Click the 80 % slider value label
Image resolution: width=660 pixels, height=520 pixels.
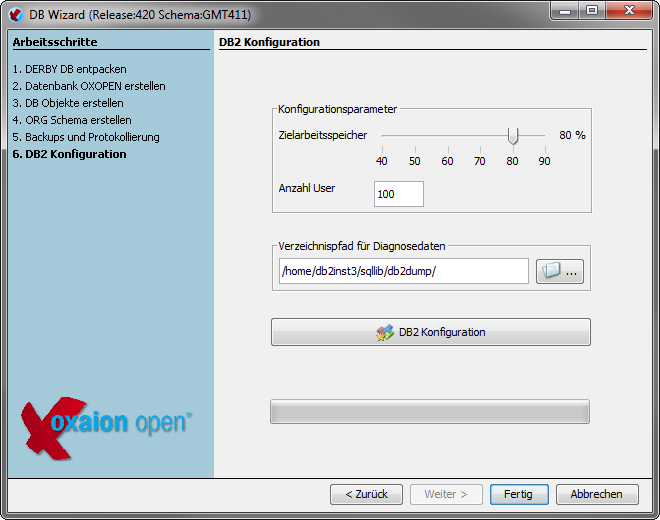pos(572,135)
